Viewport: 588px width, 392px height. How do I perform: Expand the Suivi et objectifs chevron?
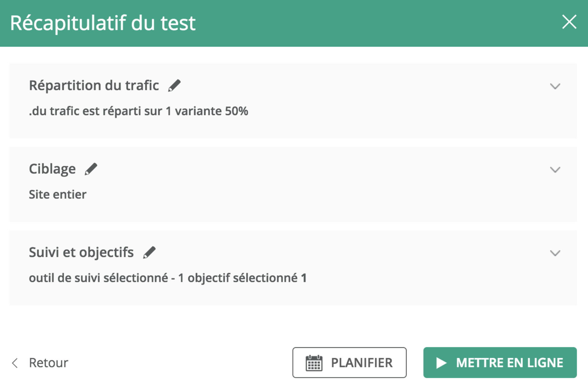click(x=555, y=253)
